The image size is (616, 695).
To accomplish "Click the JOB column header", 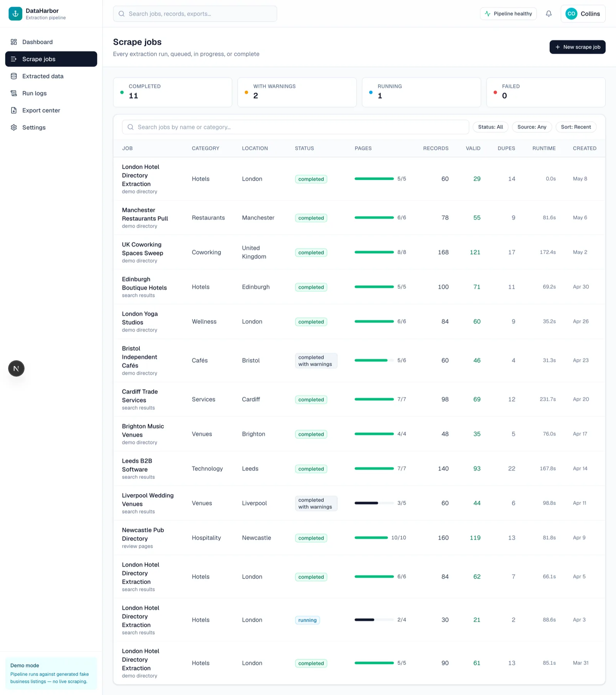I will coord(127,148).
